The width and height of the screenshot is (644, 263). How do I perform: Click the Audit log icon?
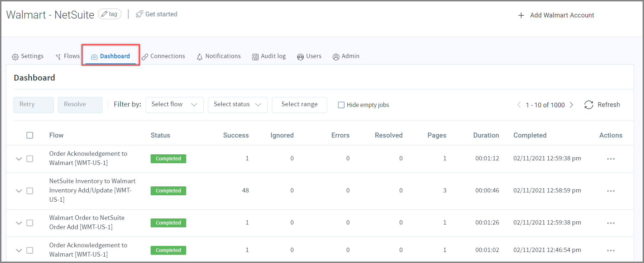tap(255, 57)
